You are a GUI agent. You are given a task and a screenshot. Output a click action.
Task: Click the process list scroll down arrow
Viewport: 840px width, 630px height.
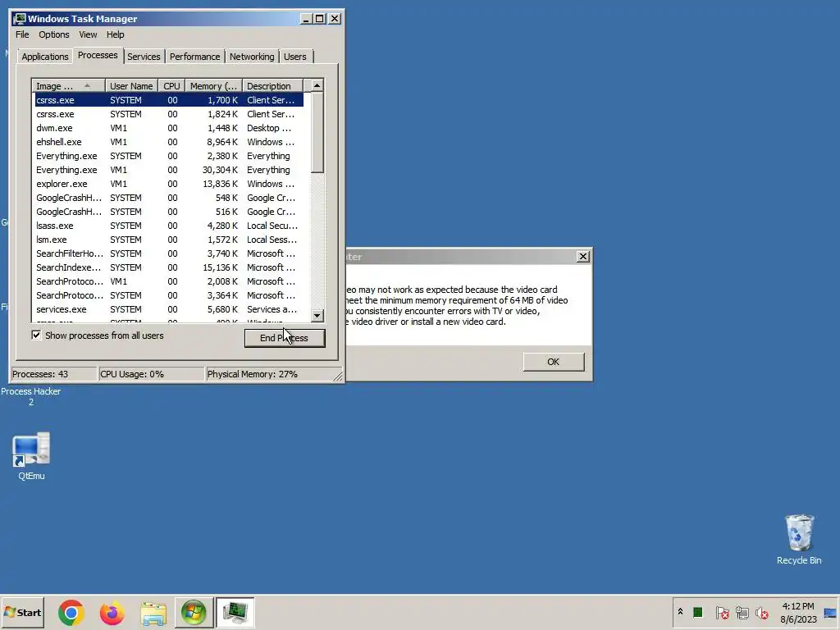pyautogui.click(x=317, y=316)
